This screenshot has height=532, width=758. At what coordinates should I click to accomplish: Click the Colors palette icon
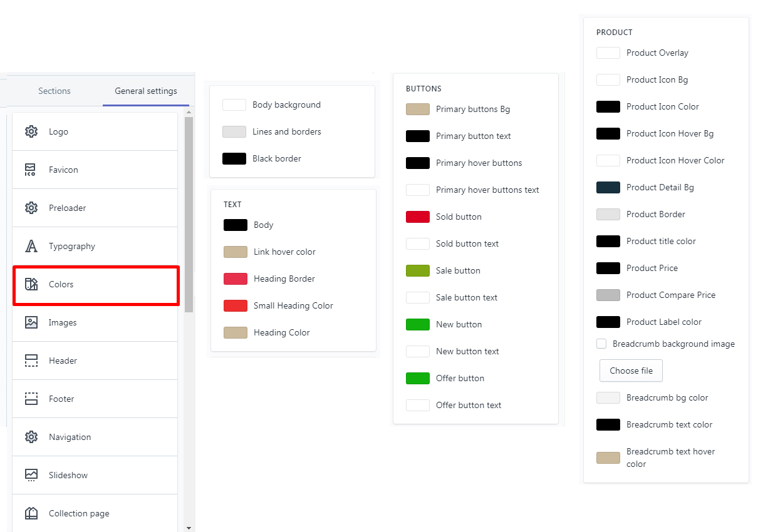tap(31, 284)
